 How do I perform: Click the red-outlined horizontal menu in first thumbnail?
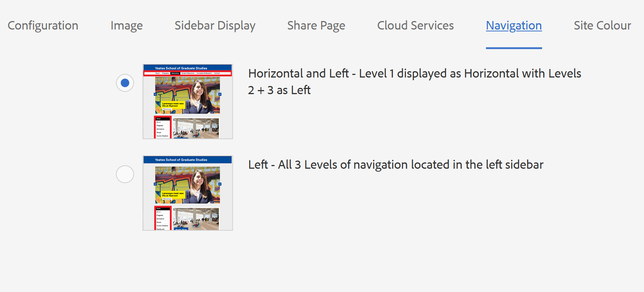(188, 73)
